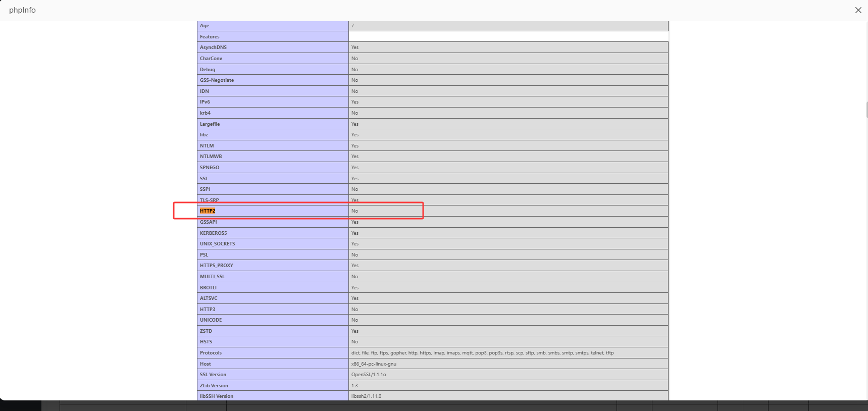
Task: Click the phpInfo dialog title
Action: click(22, 10)
